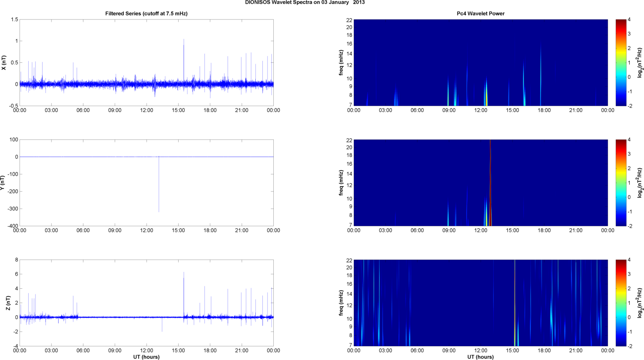Click the X (nT) axis label
Viewport: 644px width, 360px height.
4,63
